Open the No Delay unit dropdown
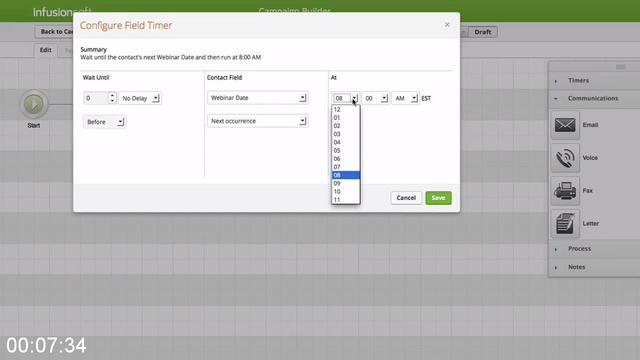The height and width of the screenshot is (360, 640). coord(140,98)
